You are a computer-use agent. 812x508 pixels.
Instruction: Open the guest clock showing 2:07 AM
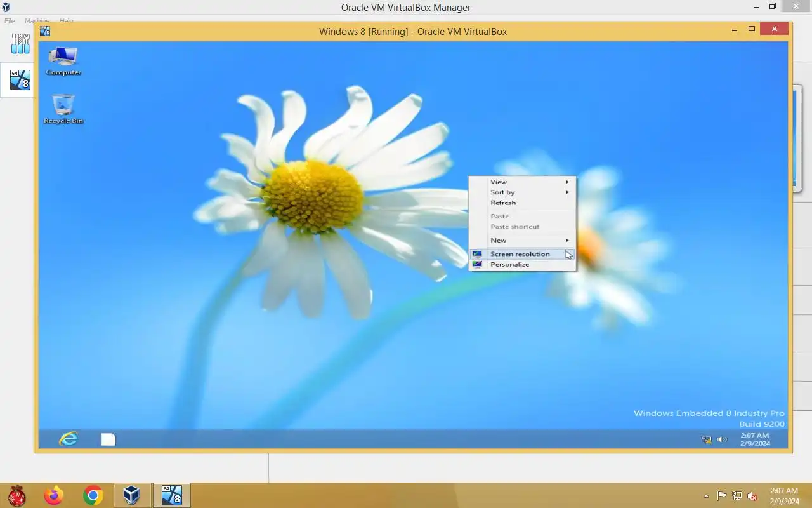pyautogui.click(x=755, y=439)
